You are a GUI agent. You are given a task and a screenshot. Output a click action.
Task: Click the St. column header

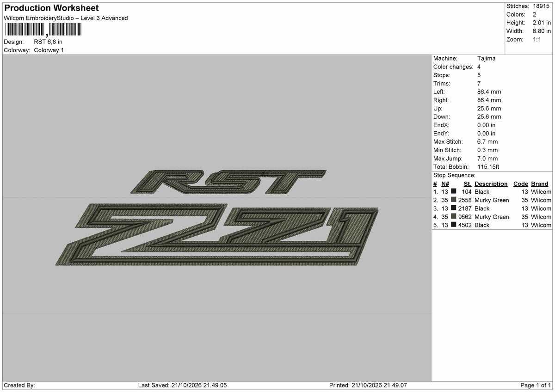[468, 184]
